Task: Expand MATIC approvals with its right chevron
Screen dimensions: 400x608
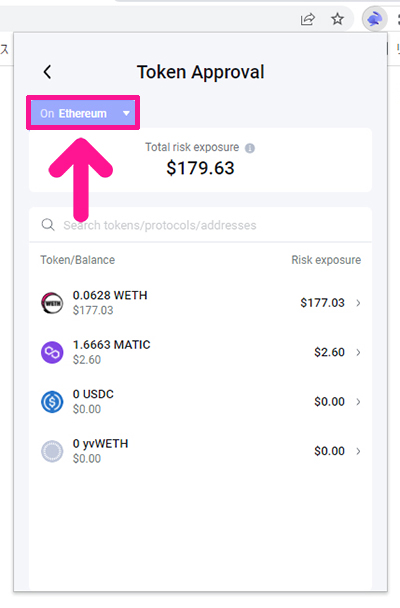Action: [358, 352]
